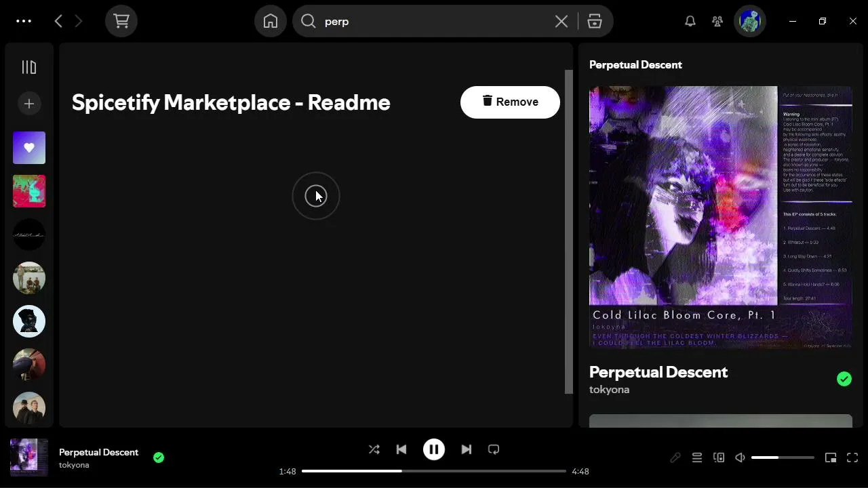Click the now-playing cover thumbnail in the bottom bar
Image resolution: width=868 pixels, height=488 pixels.
click(29, 457)
